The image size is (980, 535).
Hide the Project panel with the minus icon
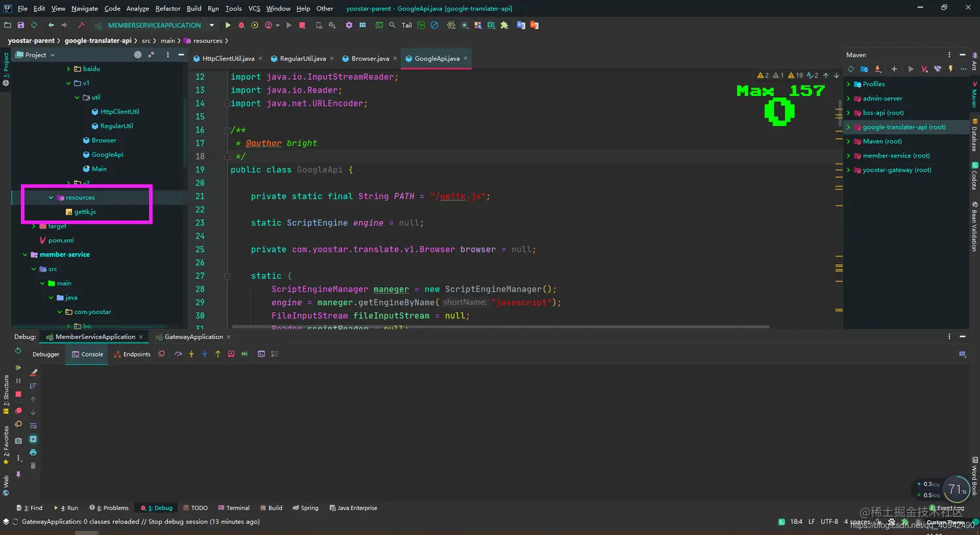tap(181, 55)
